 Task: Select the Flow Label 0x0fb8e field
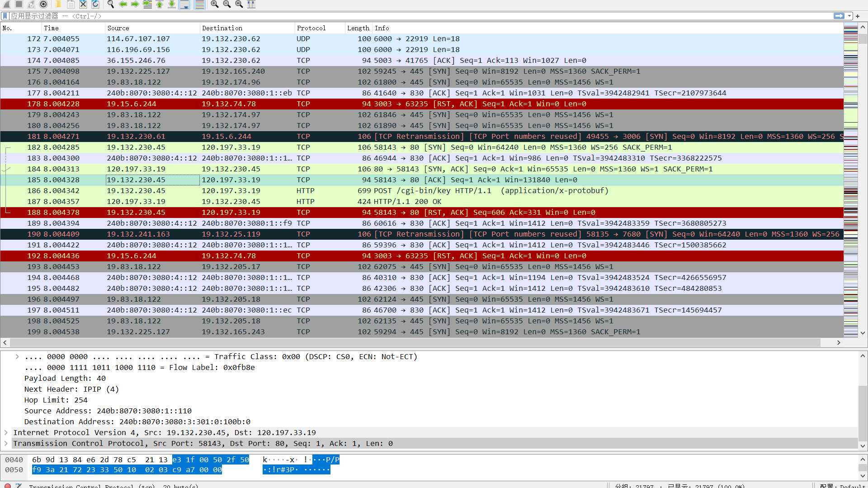(x=140, y=368)
